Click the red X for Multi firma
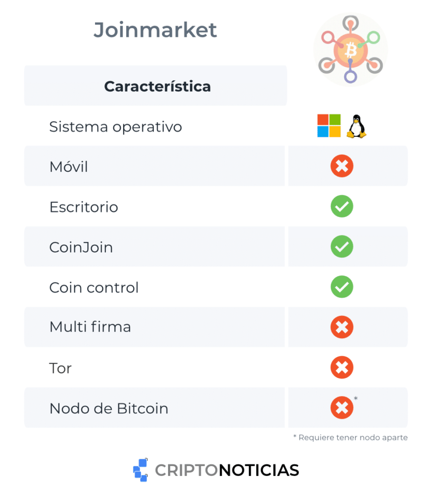 click(342, 327)
